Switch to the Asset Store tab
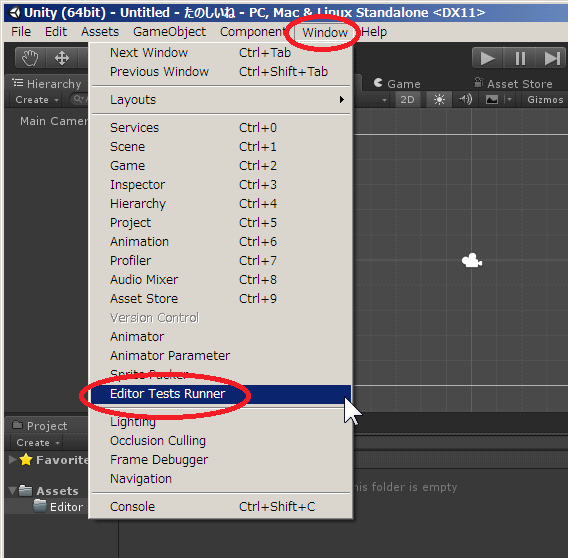 point(513,84)
